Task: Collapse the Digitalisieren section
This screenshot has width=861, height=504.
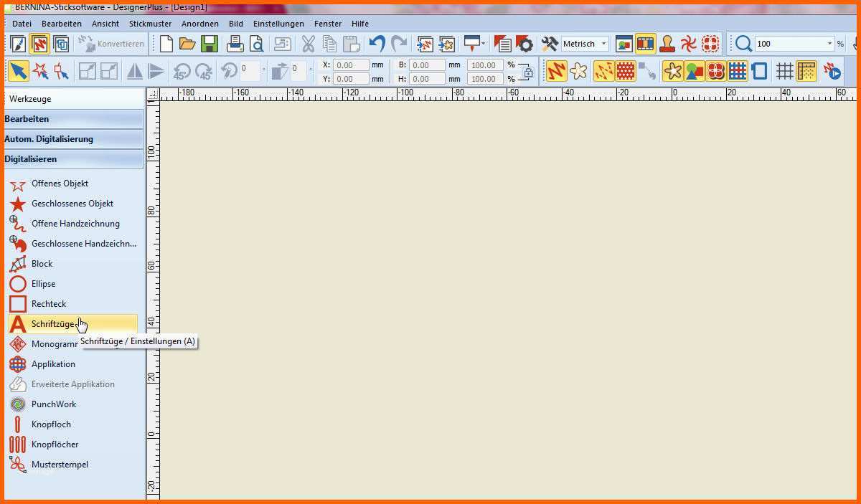Action: tap(73, 159)
